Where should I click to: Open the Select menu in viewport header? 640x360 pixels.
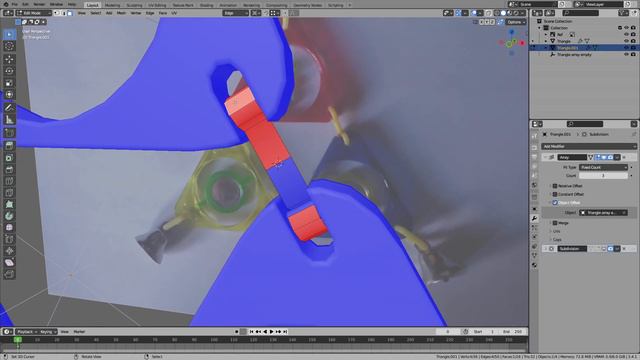click(96, 13)
